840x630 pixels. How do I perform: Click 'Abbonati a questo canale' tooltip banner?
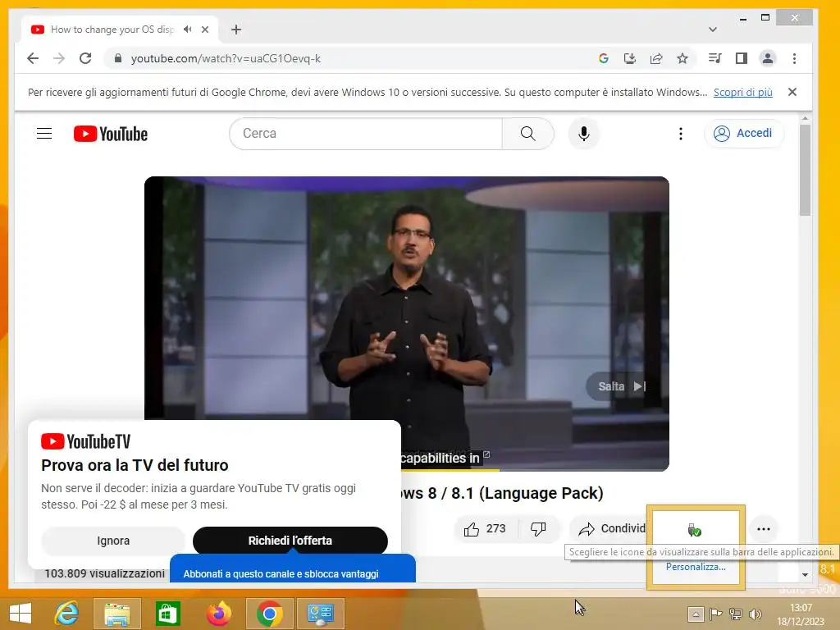tap(293, 569)
